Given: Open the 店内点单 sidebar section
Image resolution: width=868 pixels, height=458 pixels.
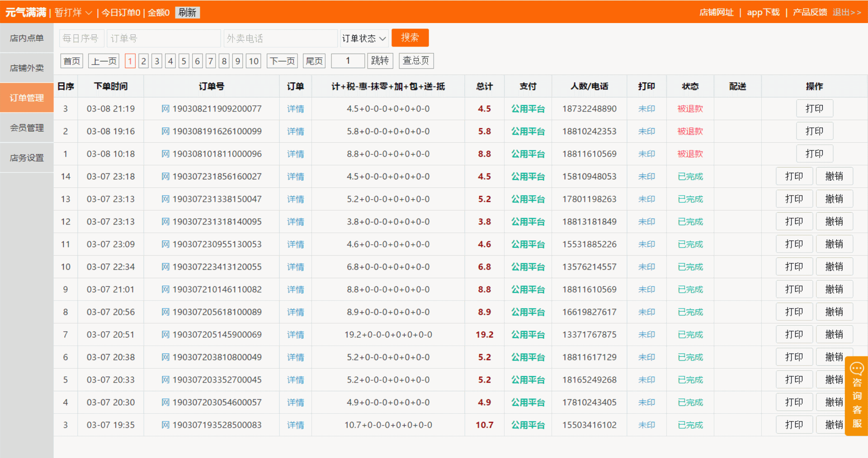Looking at the screenshot, I should (27, 38).
